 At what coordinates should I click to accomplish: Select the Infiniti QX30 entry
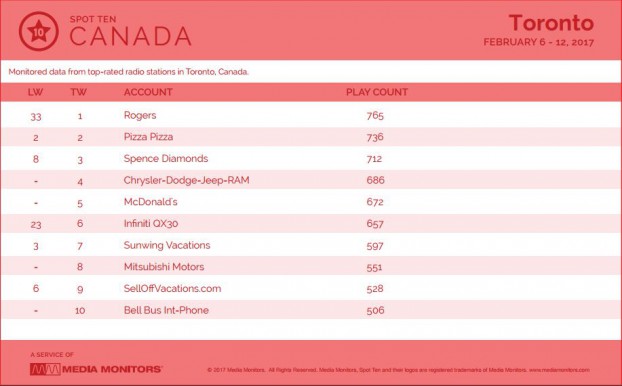tap(151, 224)
